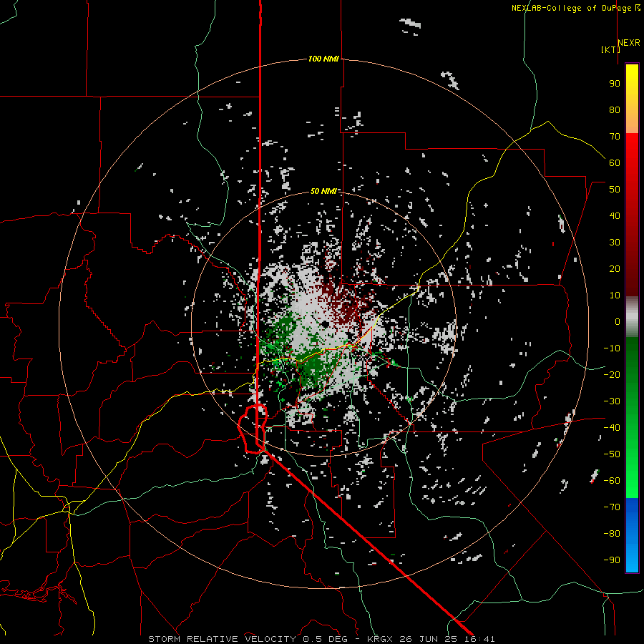This screenshot has width=644, height=644.
Task: Click the 70 value on velocity scale
Action: pos(615,137)
